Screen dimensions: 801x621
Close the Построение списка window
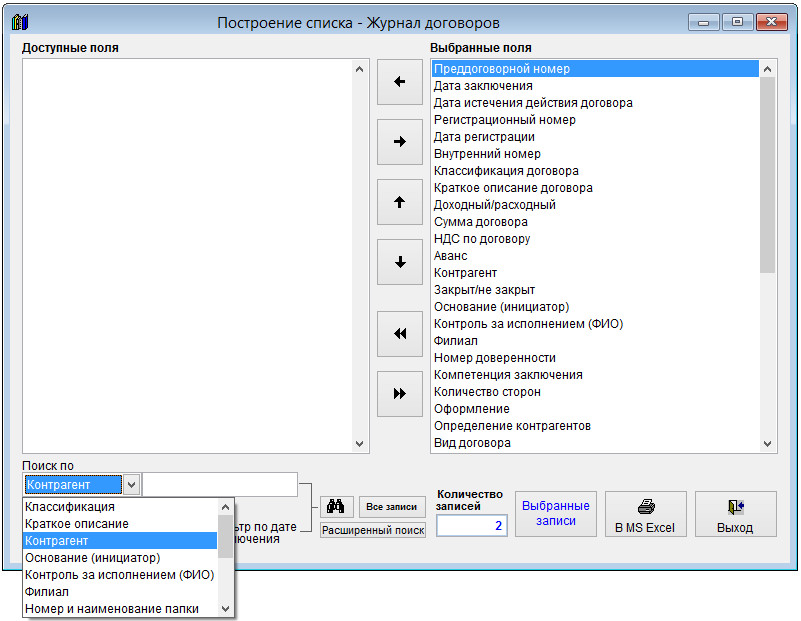[771, 22]
